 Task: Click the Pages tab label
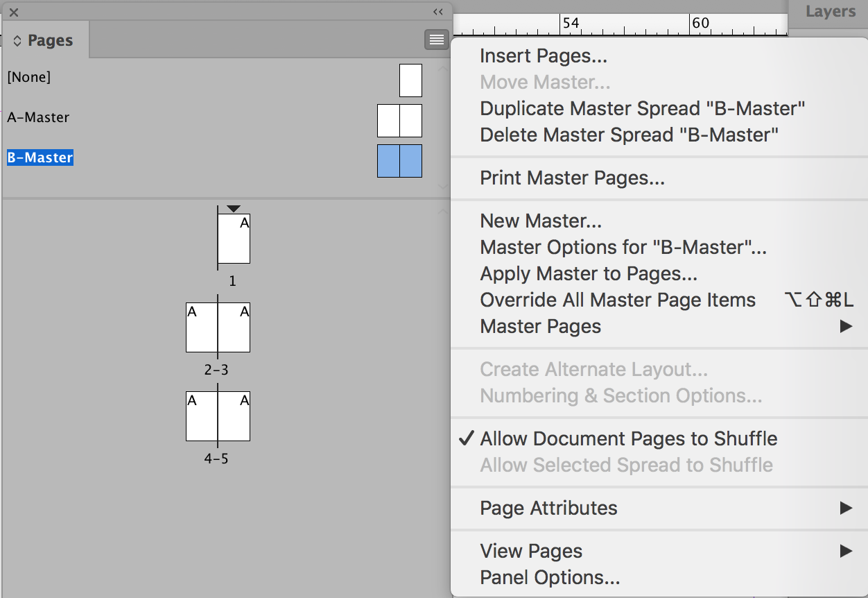50,41
